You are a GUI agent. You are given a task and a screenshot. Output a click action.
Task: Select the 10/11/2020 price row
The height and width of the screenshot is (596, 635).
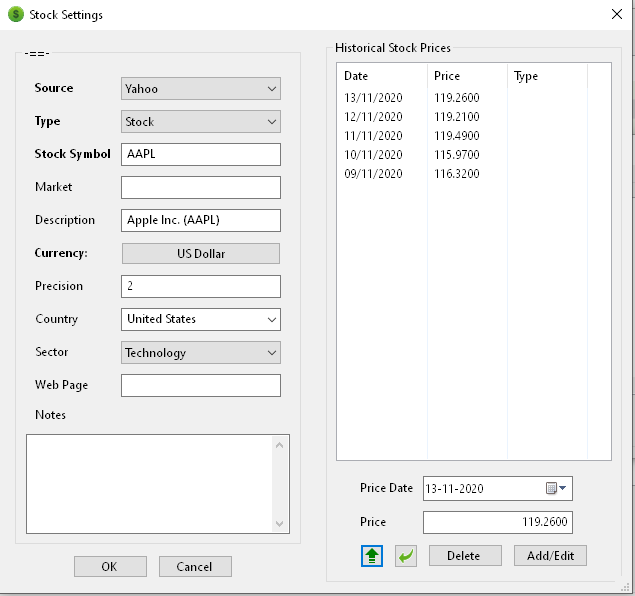click(x=474, y=155)
